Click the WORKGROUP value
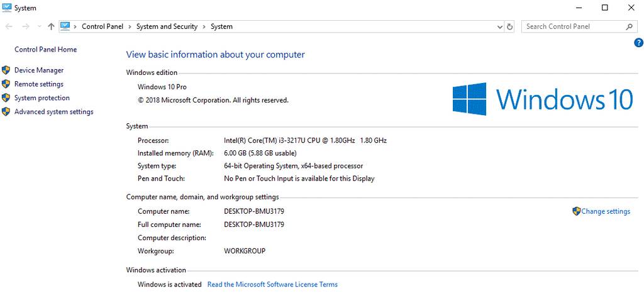The width and height of the screenshot is (644, 293). pos(245,251)
